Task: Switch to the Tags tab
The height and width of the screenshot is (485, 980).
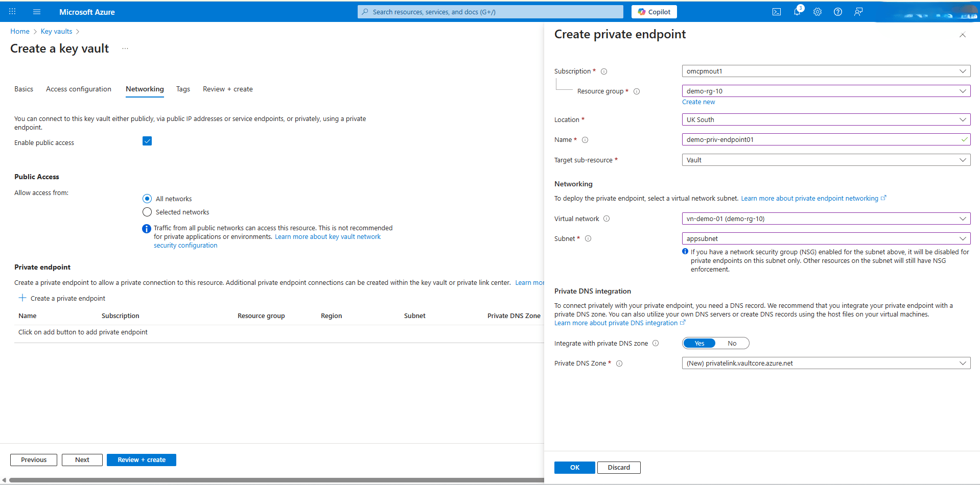Action: (183, 89)
